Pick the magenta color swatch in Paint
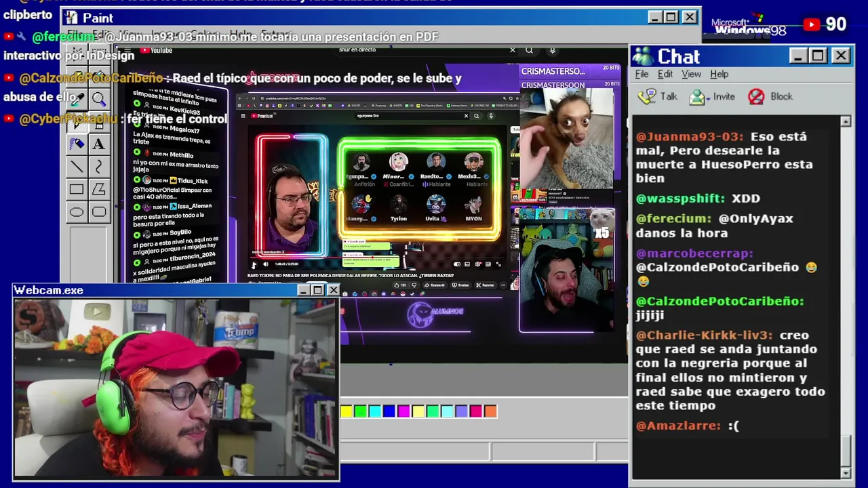The image size is (868, 488). [x=403, y=411]
